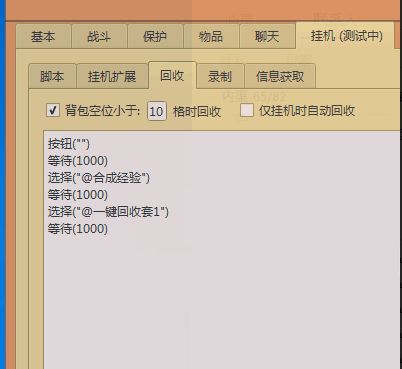Click the line 选择("@合成经验")
The image size is (402, 369).
[99, 178]
